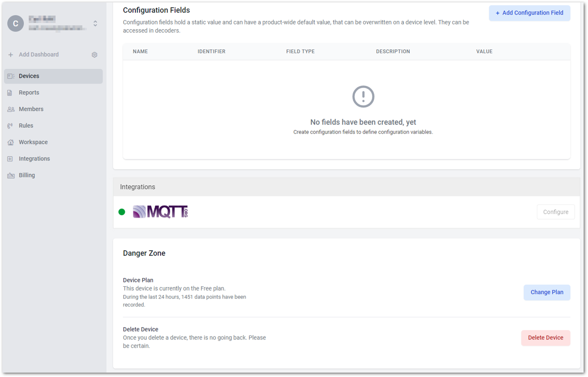Click Add Configuration Field button

point(530,13)
